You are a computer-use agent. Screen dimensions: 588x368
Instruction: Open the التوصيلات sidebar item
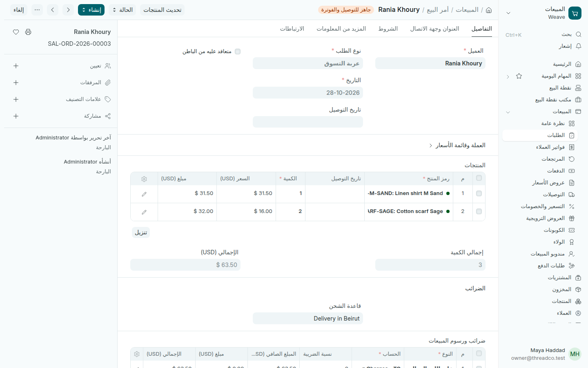pos(539,195)
